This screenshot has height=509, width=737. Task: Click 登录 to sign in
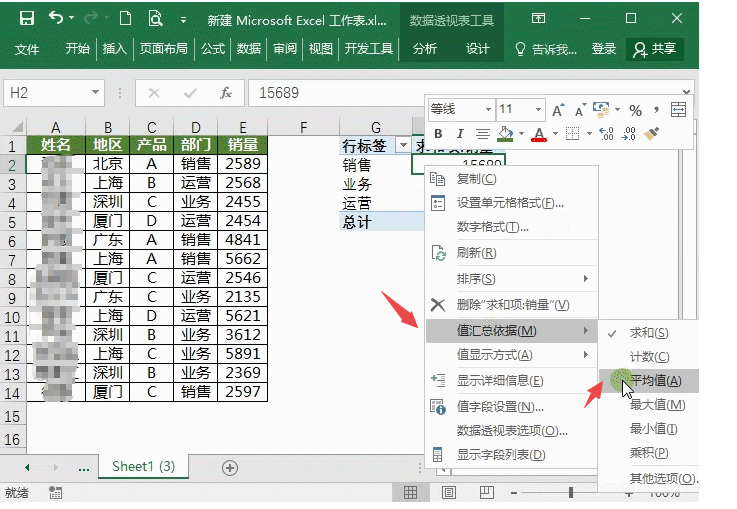click(x=603, y=48)
